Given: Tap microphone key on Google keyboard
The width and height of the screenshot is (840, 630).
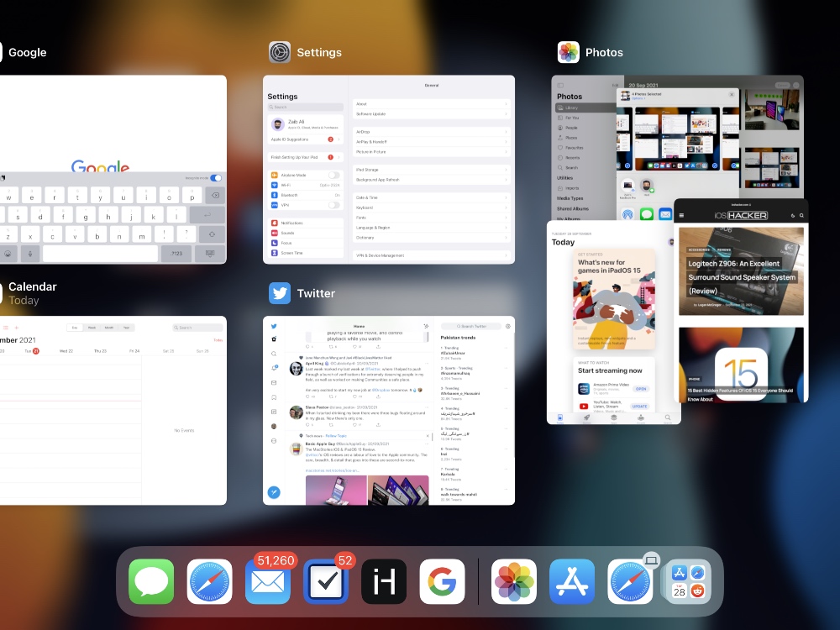Looking at the screenshot, I should point(30,254).
